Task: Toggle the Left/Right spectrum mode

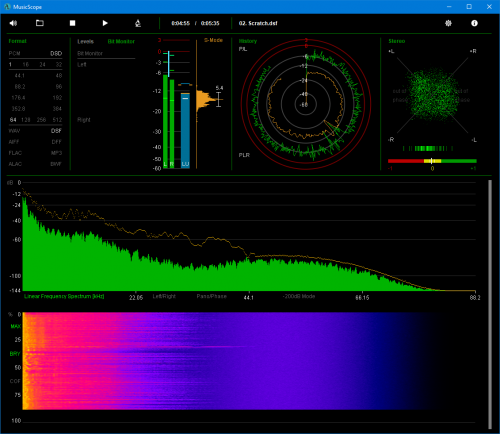Action: coord(164,296)
